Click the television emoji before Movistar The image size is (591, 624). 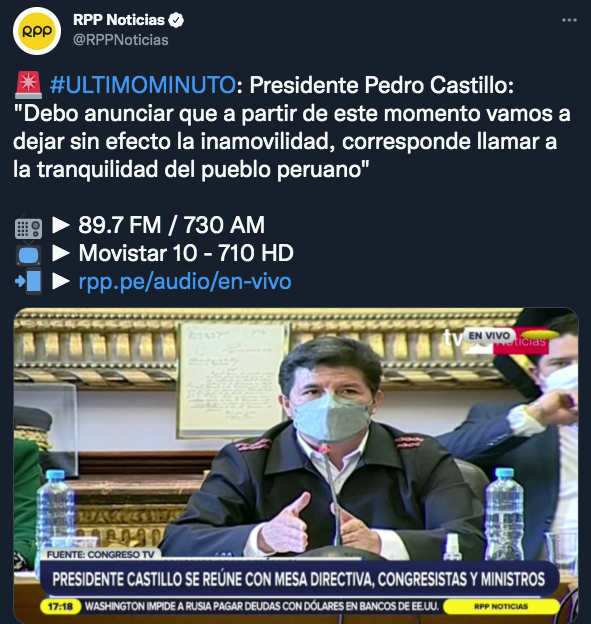(x=28, y=254)
